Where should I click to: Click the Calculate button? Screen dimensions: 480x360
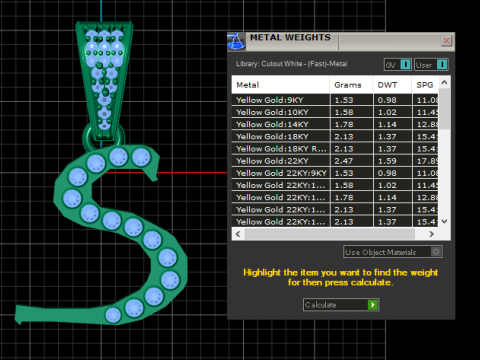click(x=341, y=305)
